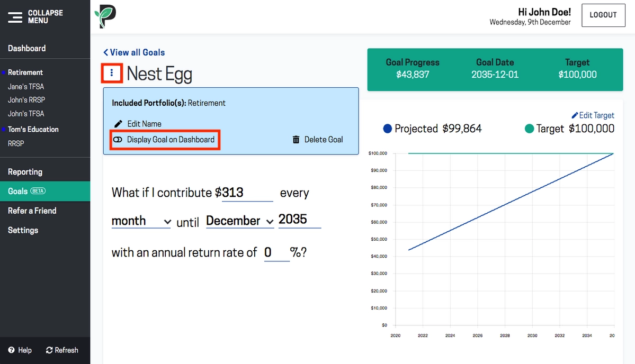
Task: Click the Nest Egg goal title
Action: pyautogui.click(x=159, y=74)
